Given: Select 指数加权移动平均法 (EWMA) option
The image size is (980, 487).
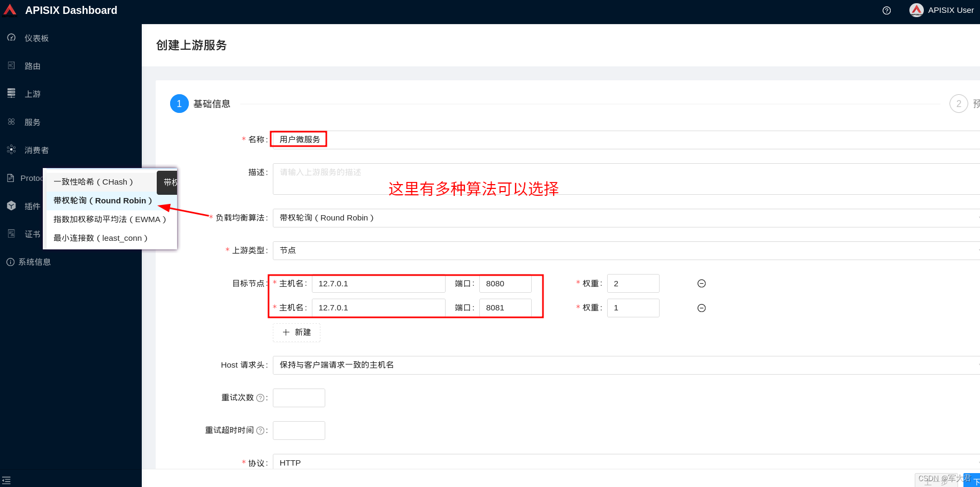Looking at the screenshot, I should (111, 219).
